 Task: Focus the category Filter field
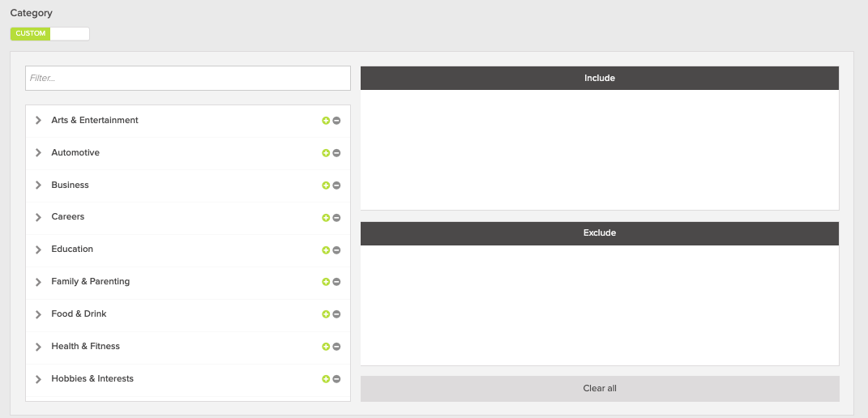(188, 78)
